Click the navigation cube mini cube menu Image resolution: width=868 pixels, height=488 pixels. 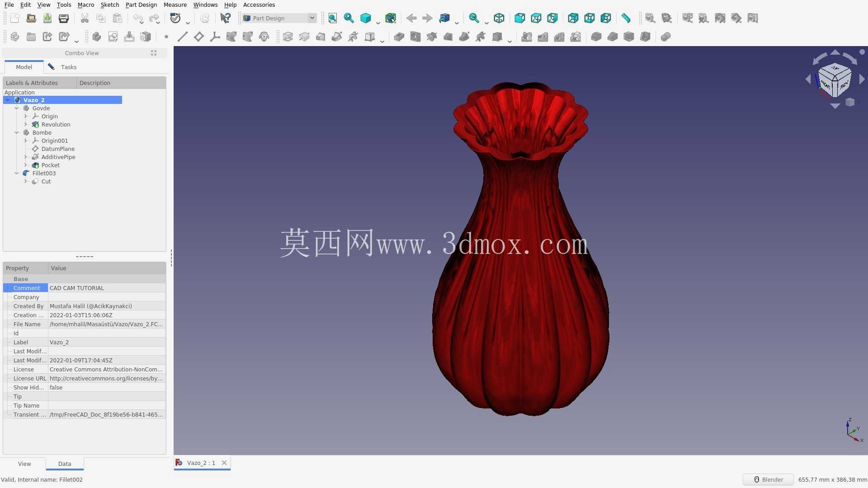pyautogui.click(x=850, y=102)
